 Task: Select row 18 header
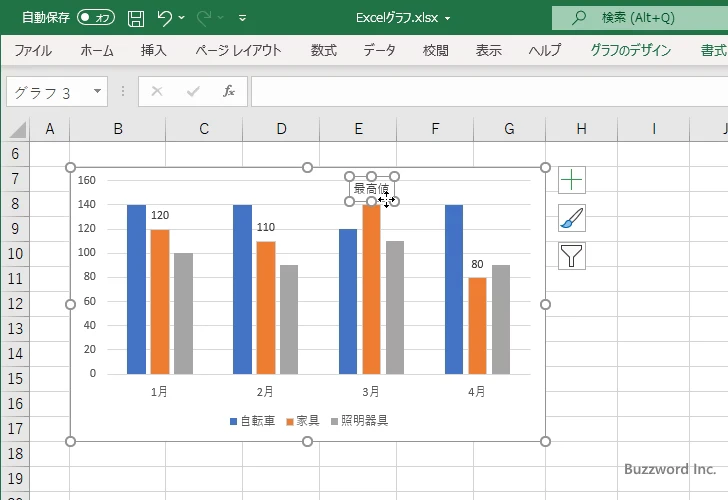tap(15, 454)
